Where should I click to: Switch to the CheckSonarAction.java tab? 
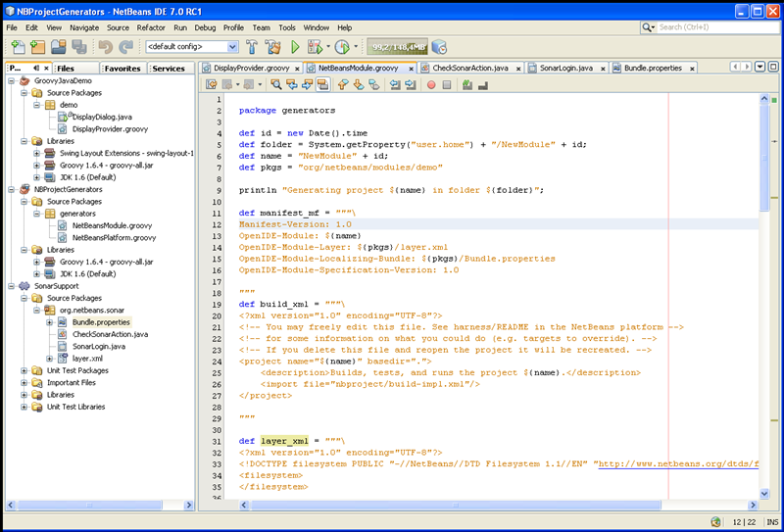coord(472,69)
